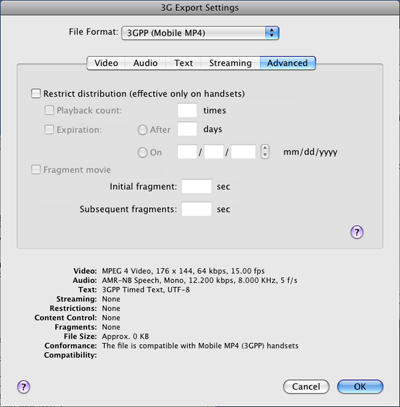This screenshot has width=400, height=407.
Task: Select the On date radio button
Action: pos(142,153)
